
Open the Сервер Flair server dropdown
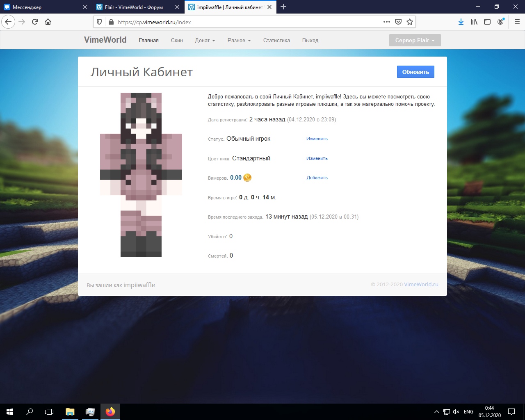click(x=415, y=40)
